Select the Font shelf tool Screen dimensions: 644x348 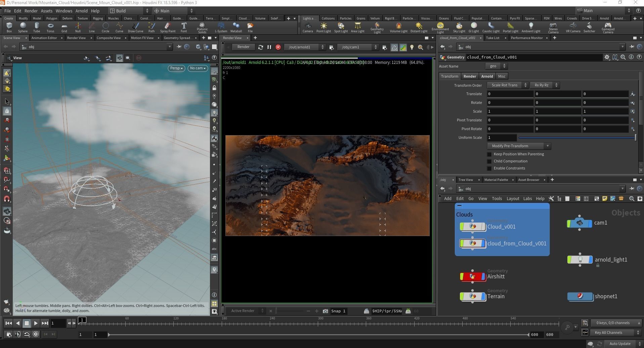click(184, 27)
